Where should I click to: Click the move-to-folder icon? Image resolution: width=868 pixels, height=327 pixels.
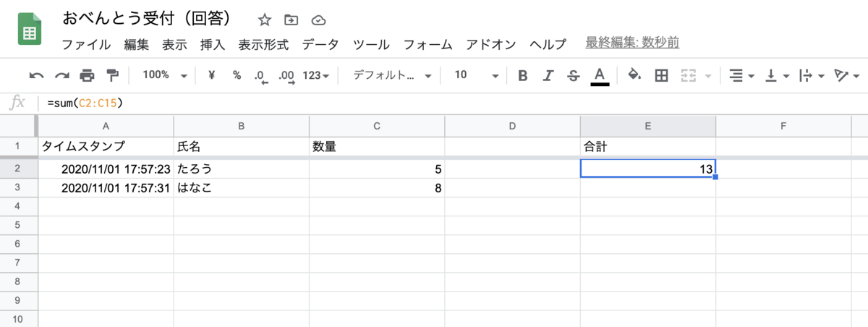tap(292, 20)
